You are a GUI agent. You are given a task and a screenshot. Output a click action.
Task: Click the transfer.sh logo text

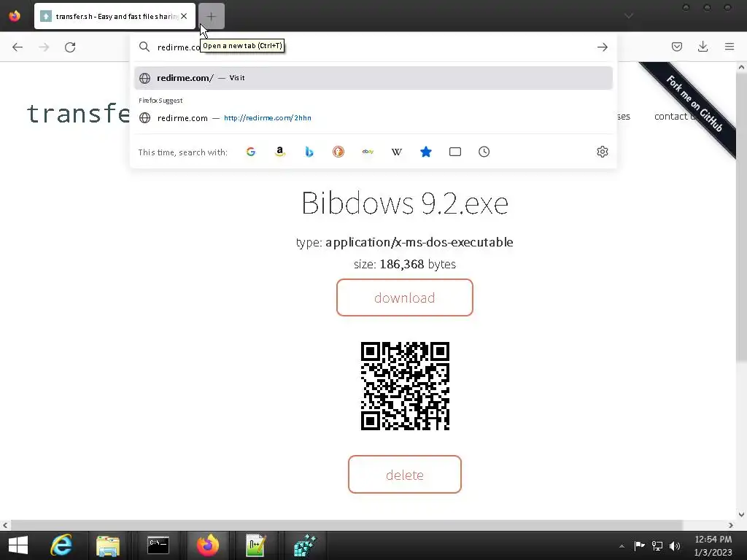tap(78, 114)
